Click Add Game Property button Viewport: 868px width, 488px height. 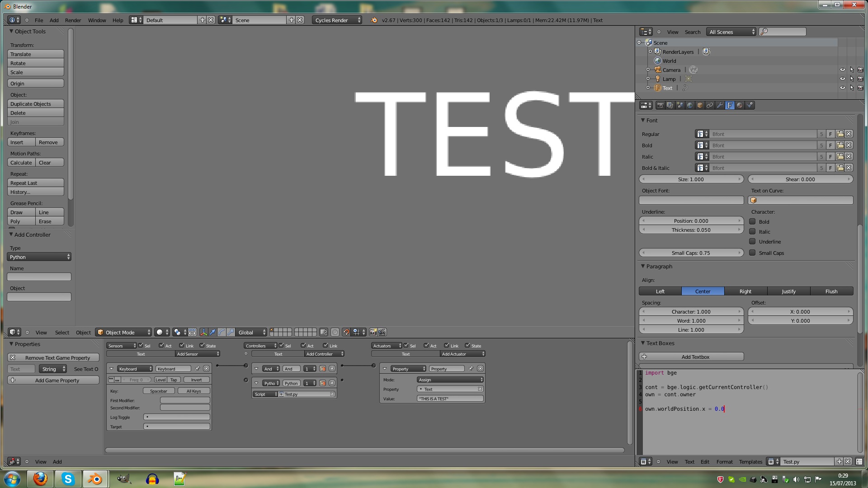[x=53, y=380]
